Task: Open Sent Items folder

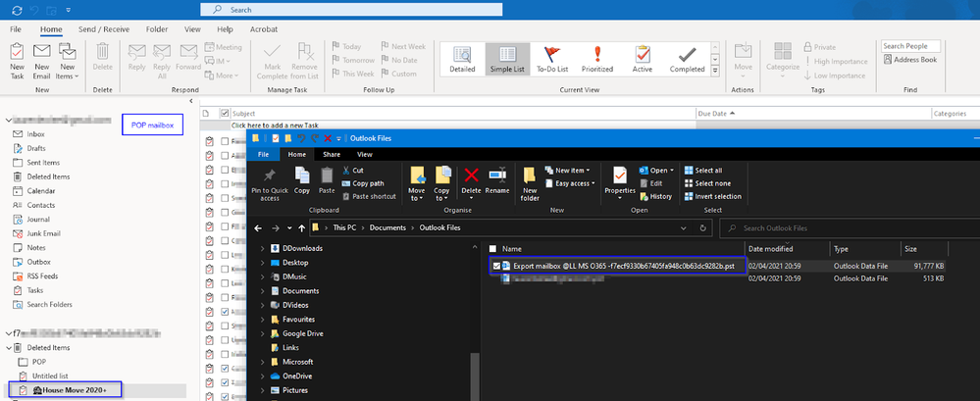Action: coord(43,163)
